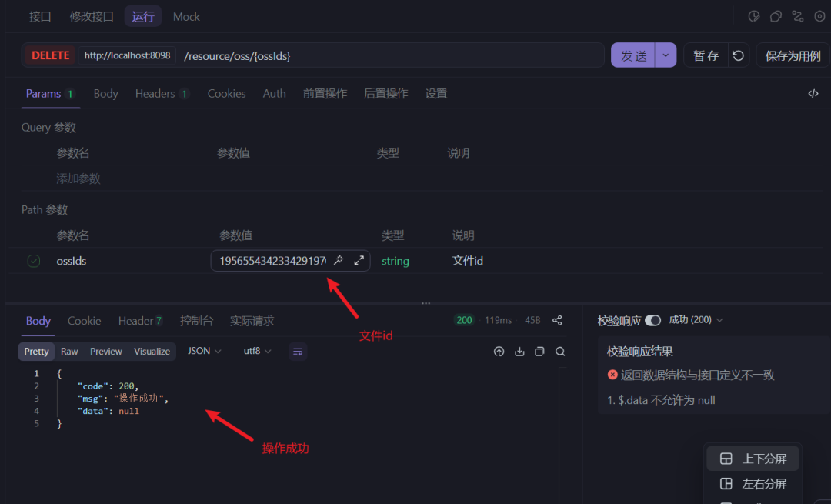The height and width of the screenshot is (504, 831).
Task: Select Visualize view mode
Action: point(152,352)
